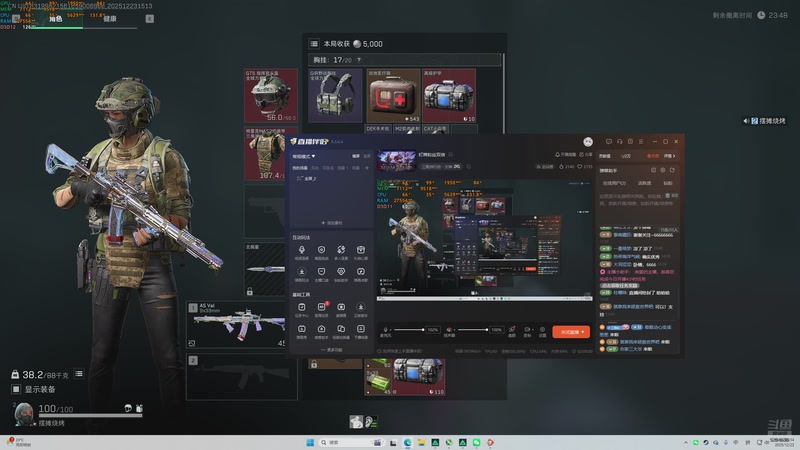Show hidden icons in the Windows system tray

coord(686,442)
